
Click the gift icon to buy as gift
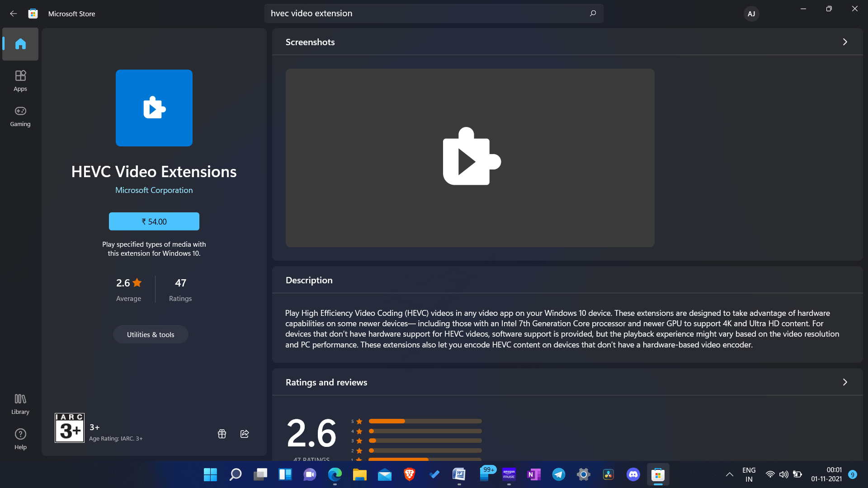(x=222, y=433)
